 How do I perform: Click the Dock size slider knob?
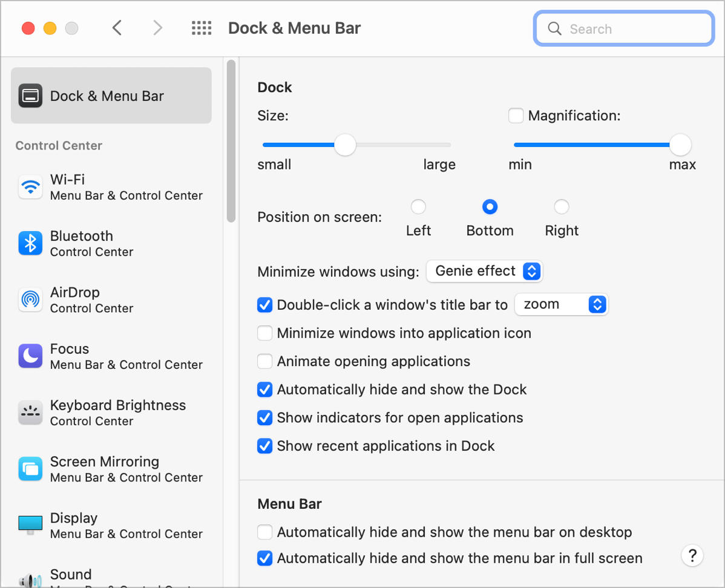tap(345, 145)
